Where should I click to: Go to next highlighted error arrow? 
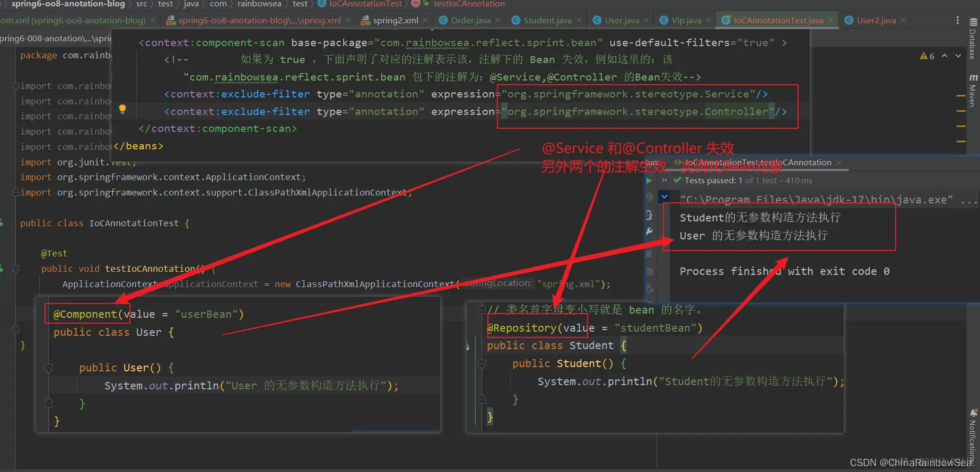tap(958, 56)
